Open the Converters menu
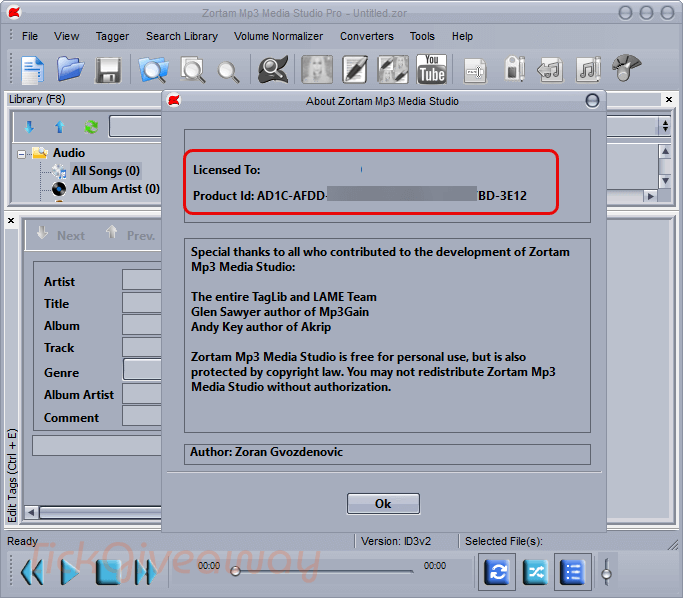The height and width of the screenshot is (598, 683). [x=367, y=36]
